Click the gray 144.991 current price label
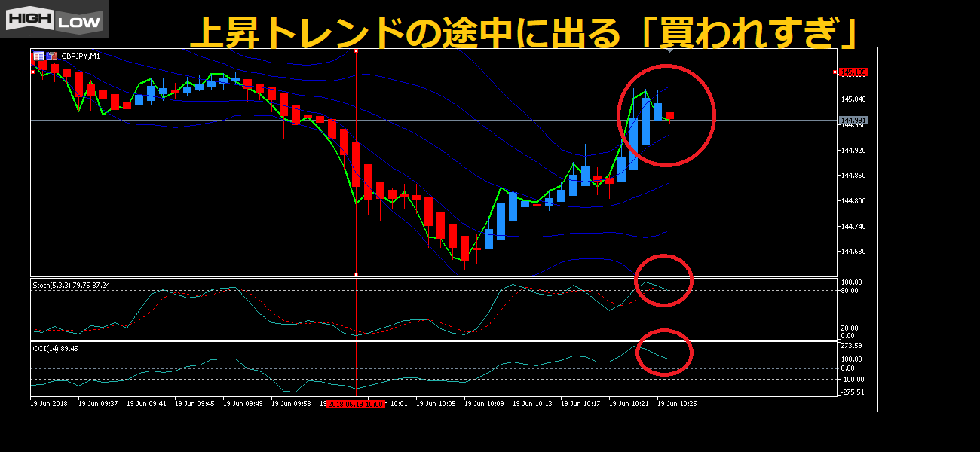980x452 pixels. [853, 121]
